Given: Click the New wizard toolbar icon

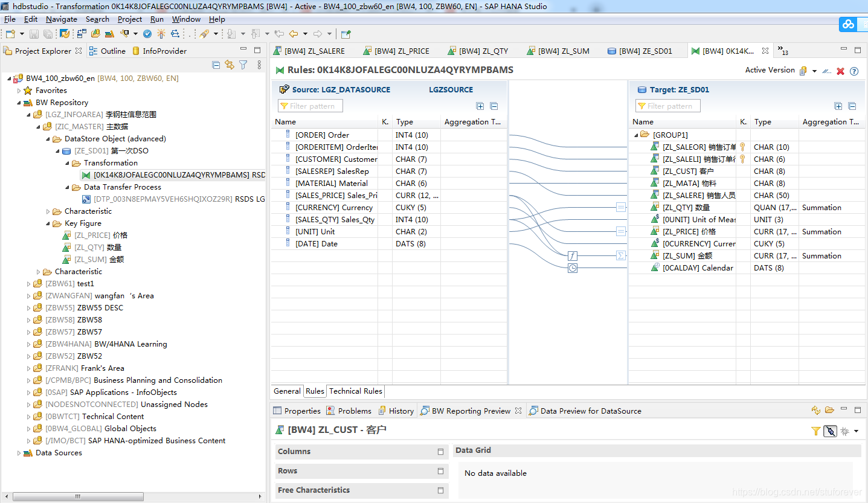Looking at the screenshot, I should (x=10, y=34).
